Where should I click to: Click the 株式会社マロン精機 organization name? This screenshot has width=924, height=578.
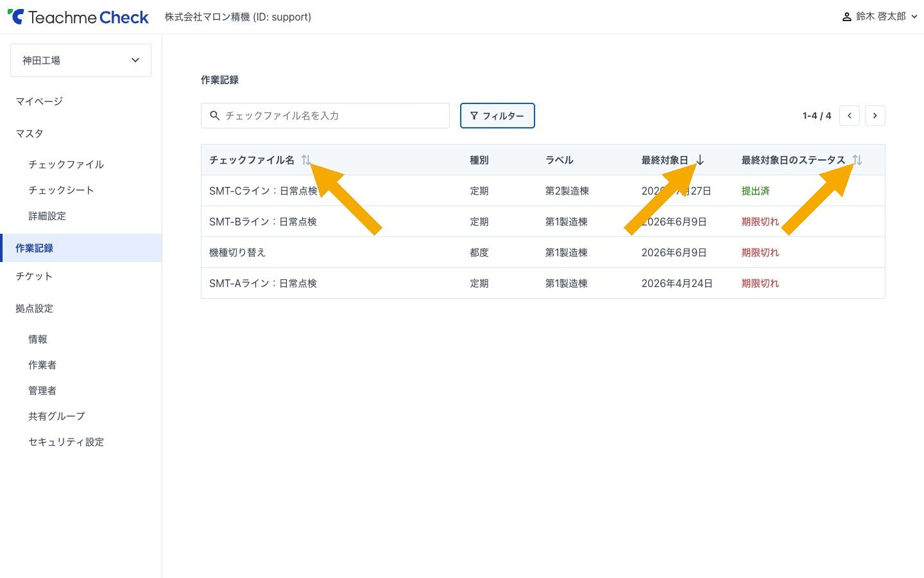pyautogui.click(x=238, y=17)
